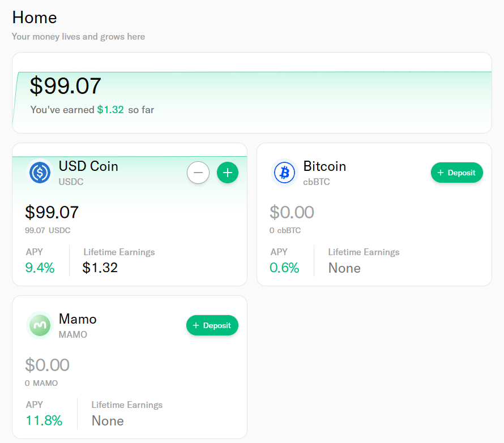Click USDC Lifetime Earnings $1.32 value
The image size is (504, 443).
coord(100,268)
